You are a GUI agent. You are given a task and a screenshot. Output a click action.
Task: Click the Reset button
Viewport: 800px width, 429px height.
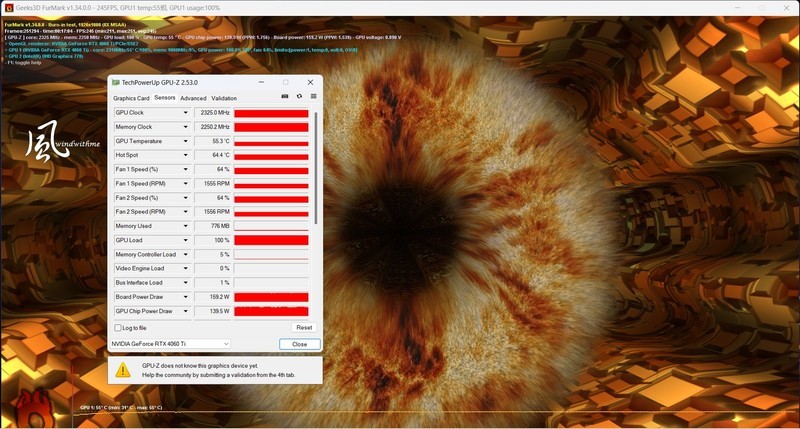[x=304, y=327]
